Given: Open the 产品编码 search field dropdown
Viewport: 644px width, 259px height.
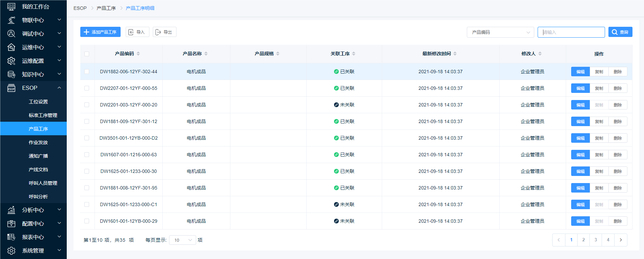Looking at the screenshot, I should tap(500, 32).
